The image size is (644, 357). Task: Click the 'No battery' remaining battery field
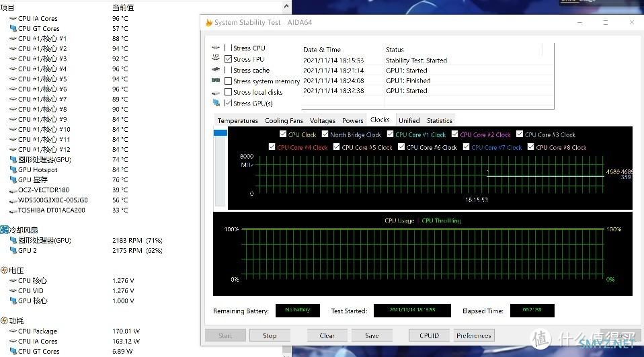click(298, 311)
